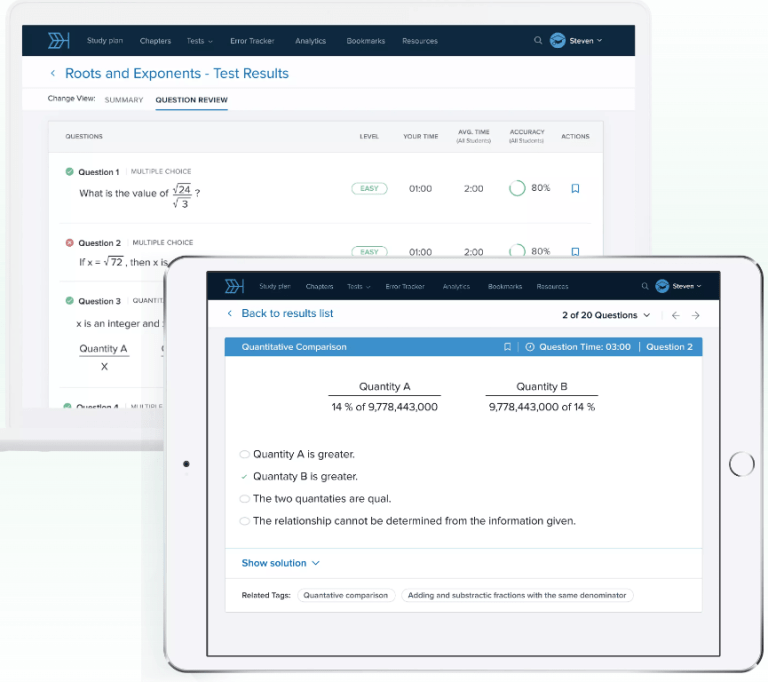This screenshot has width=768, height=682.
Task: Click the logo in the tablet navigation bar
Action: 234,286
